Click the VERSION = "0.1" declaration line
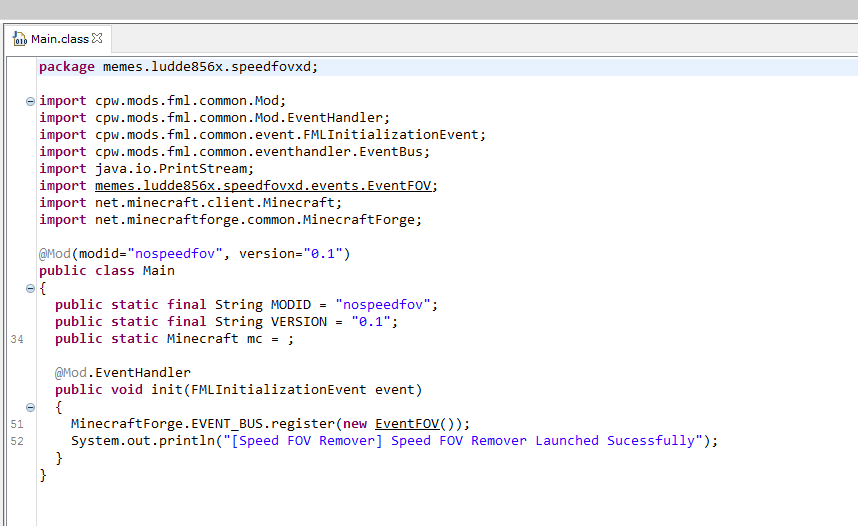Screen dimensions: 858x526 tap(227, 322)
